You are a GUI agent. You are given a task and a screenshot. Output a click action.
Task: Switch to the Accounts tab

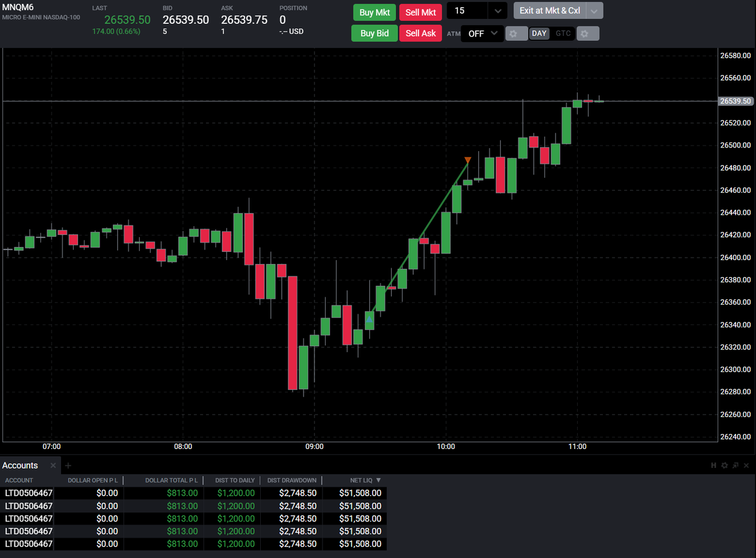(x=20, y=465)
